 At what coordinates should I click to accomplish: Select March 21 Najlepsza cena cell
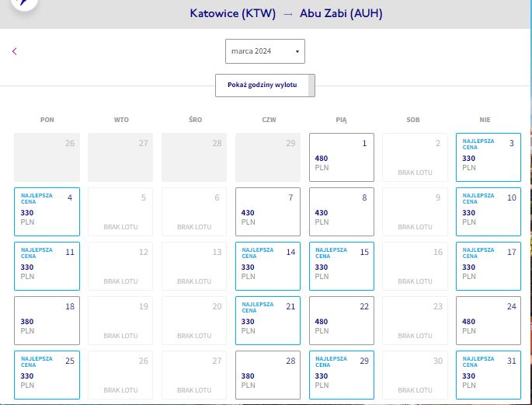pos(268,320)
